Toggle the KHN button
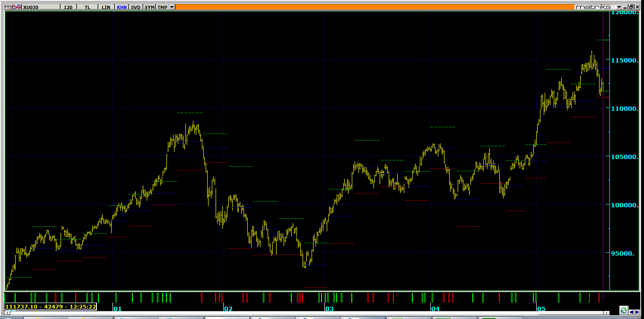Viewport: 644px width, 319px height. tap(122, 7)
